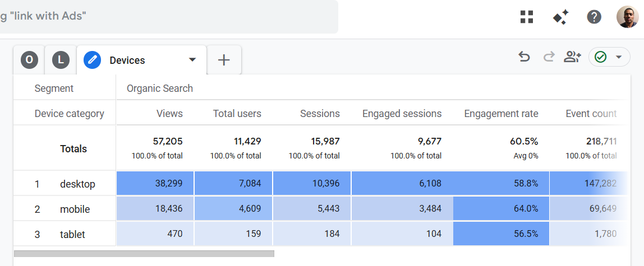Click the horizontal scrollbar under the table
The image size is (644, 266).
(144, 254)
